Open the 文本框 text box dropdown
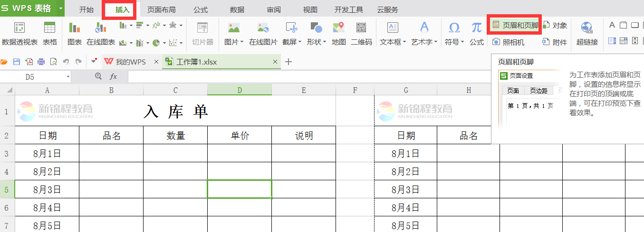The height and width of the screenshot is (232, 644). pos(404,42)
